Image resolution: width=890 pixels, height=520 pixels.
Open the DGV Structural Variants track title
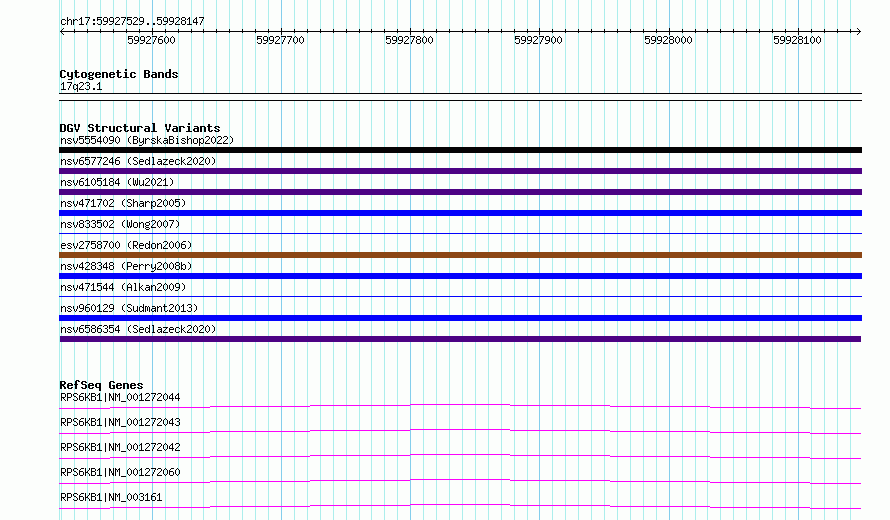click(140, 128)
